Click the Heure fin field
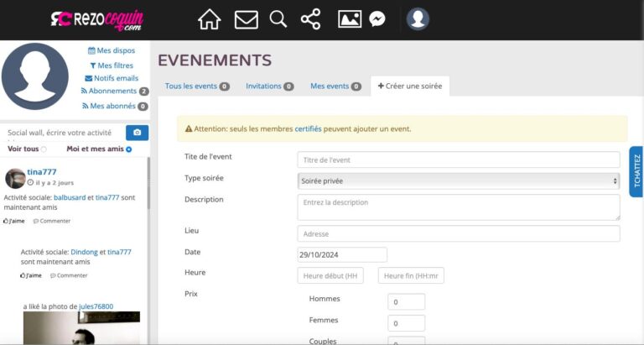The image size is (644, 345). pyautogui.click(x=411, y=275)
